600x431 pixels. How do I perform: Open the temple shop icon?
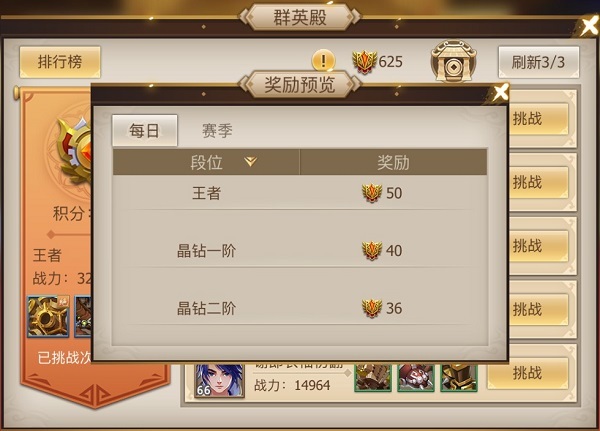(453, 61)
